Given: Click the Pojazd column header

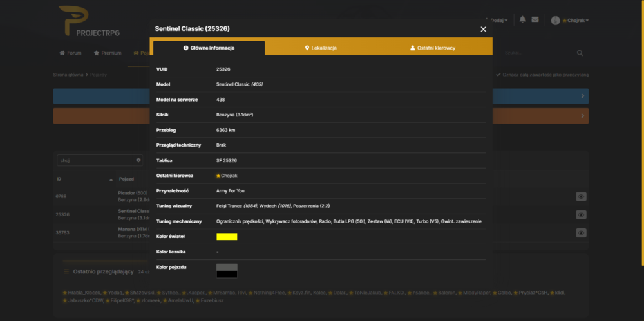Looking at the screenshot, I should 126,179.
